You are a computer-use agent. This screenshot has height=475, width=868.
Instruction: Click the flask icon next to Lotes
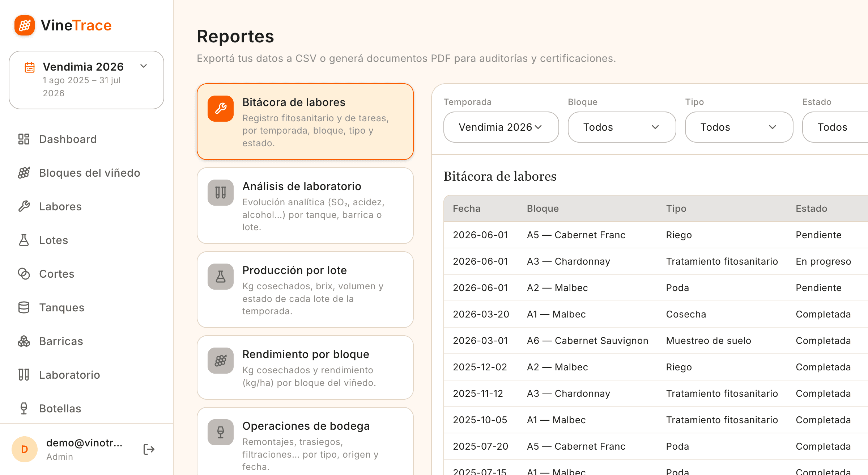[x=24, y=240]
